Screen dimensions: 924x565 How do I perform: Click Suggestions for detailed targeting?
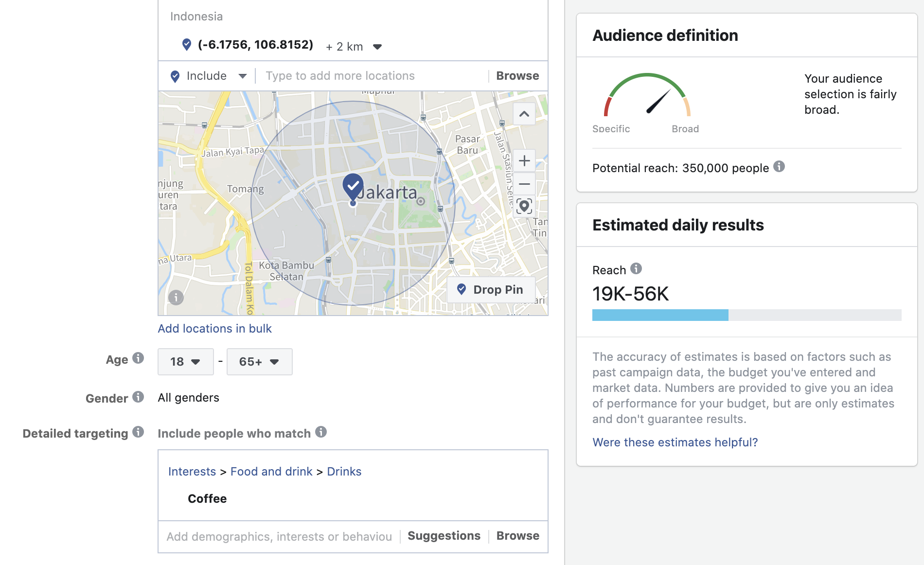click(x=444, y=536)
